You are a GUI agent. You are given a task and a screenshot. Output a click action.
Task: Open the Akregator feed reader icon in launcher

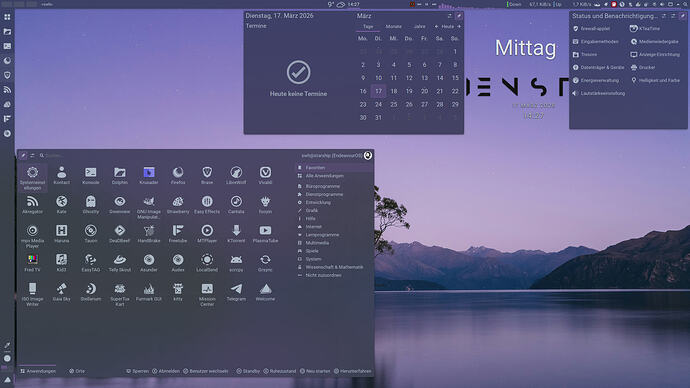coord(32,205)
